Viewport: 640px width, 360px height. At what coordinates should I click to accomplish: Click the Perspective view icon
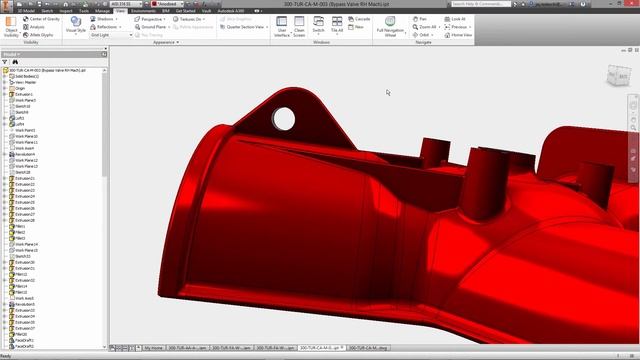click(x=137, y=19)
